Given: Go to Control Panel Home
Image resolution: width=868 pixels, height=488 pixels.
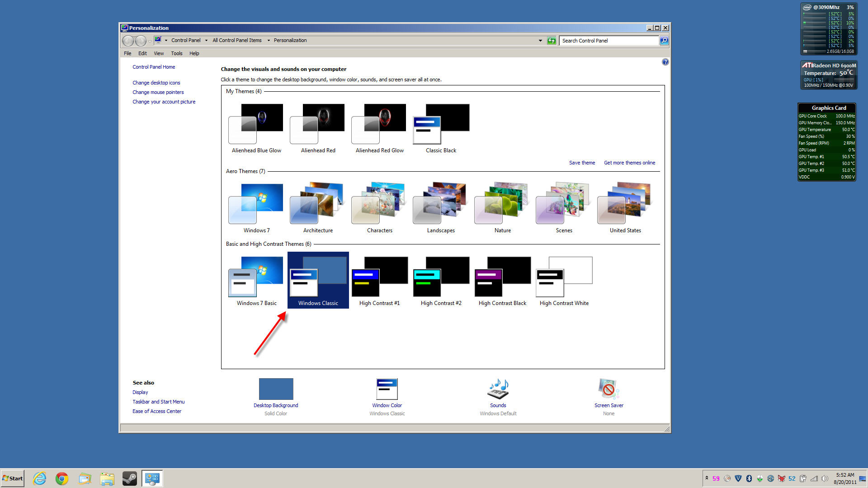Looking at the screenshot, I should click(154, 67).
